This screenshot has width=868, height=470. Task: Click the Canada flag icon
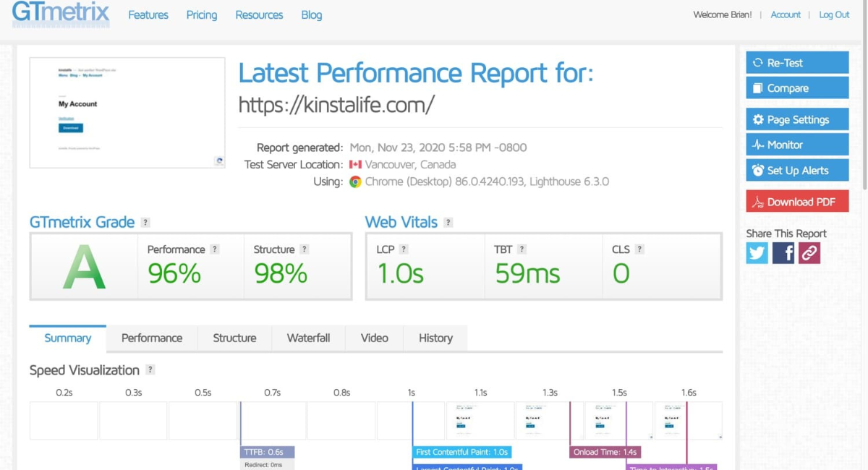click(355, 165)
